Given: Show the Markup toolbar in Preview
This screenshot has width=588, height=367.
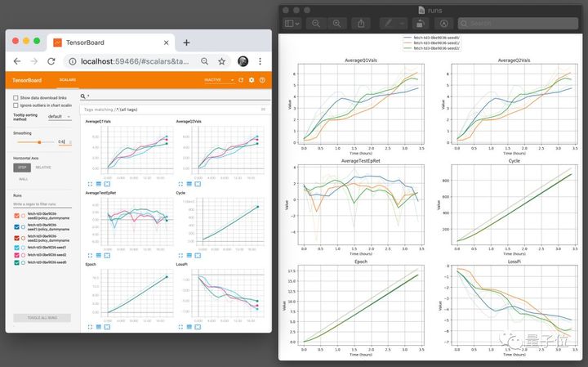Looking at the screenshot, I should coord(443,24).
